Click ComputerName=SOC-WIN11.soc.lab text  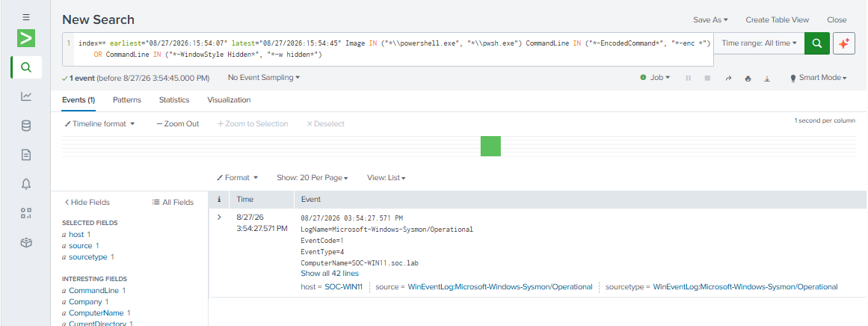(358, 262)
